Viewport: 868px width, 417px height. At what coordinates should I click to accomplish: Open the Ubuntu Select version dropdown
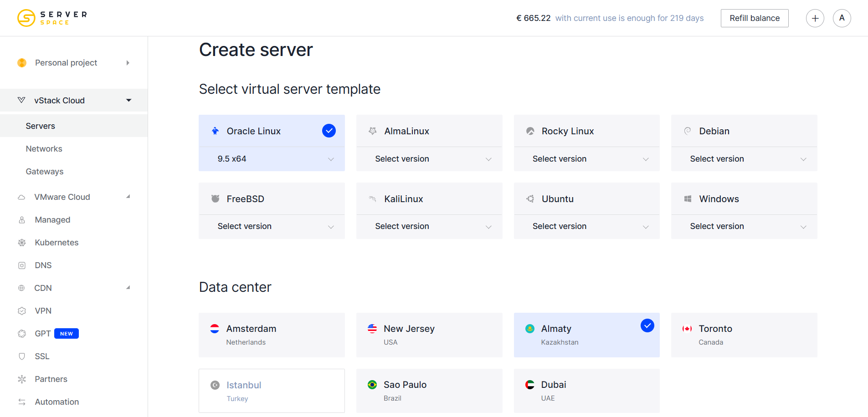click(586, 227)
